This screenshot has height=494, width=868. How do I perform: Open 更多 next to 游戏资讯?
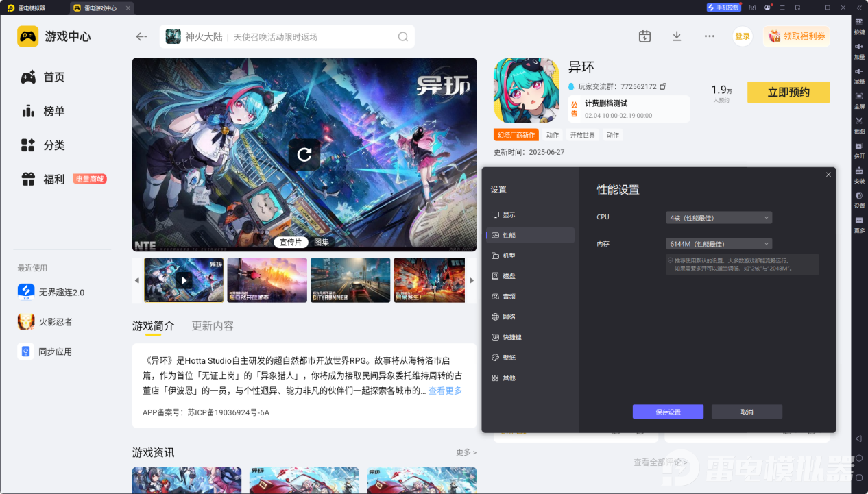[466, 452]
